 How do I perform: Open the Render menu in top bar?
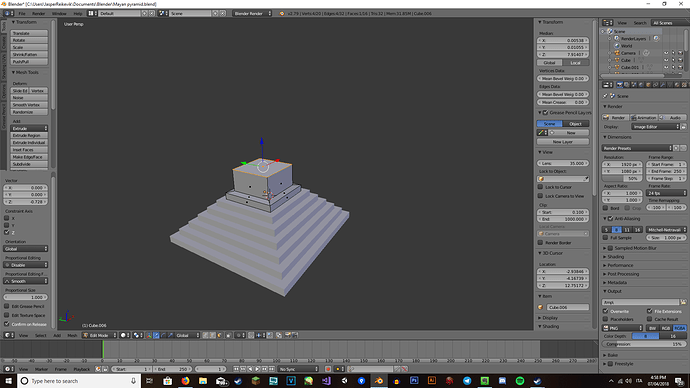[x=38, y=14]
